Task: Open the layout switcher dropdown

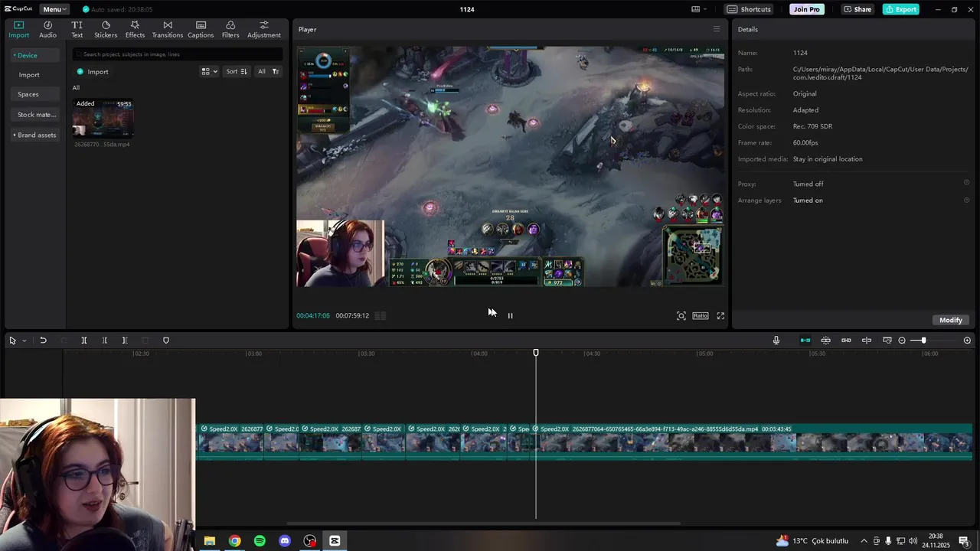Action: coord(700,9)
